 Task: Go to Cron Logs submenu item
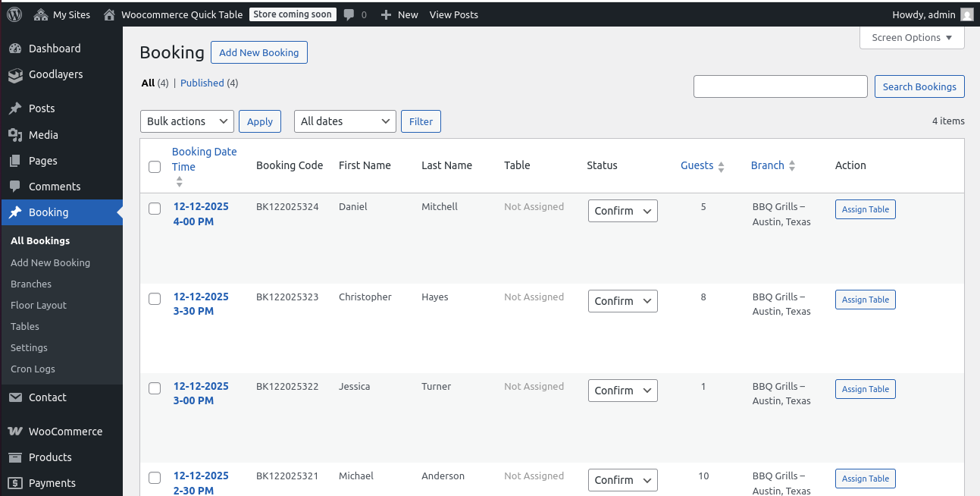33,369
